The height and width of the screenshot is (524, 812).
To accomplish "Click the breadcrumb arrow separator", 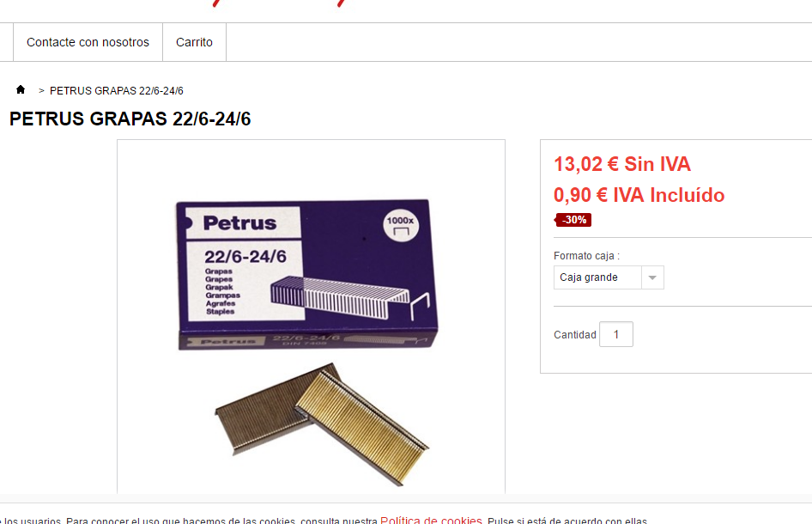I will click(41, 91).
